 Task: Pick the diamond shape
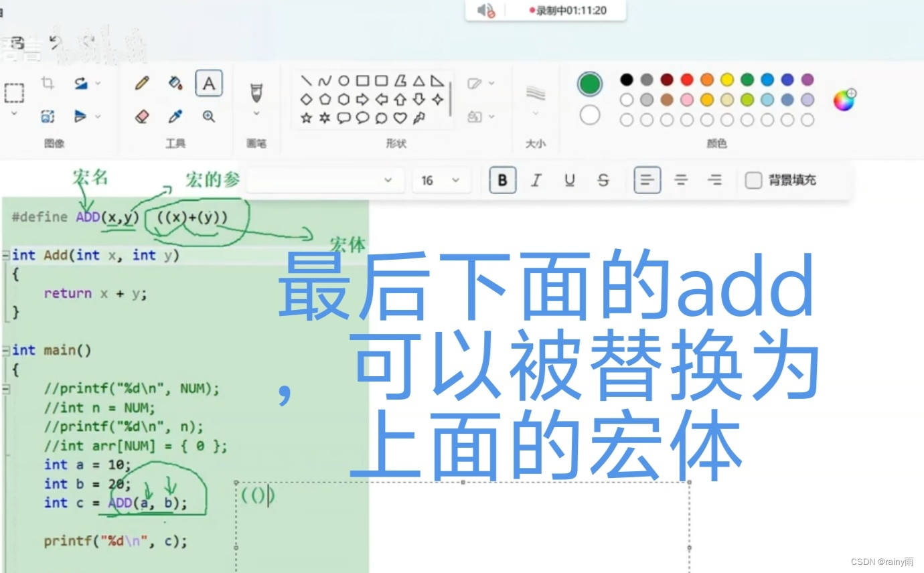[307, 100]
